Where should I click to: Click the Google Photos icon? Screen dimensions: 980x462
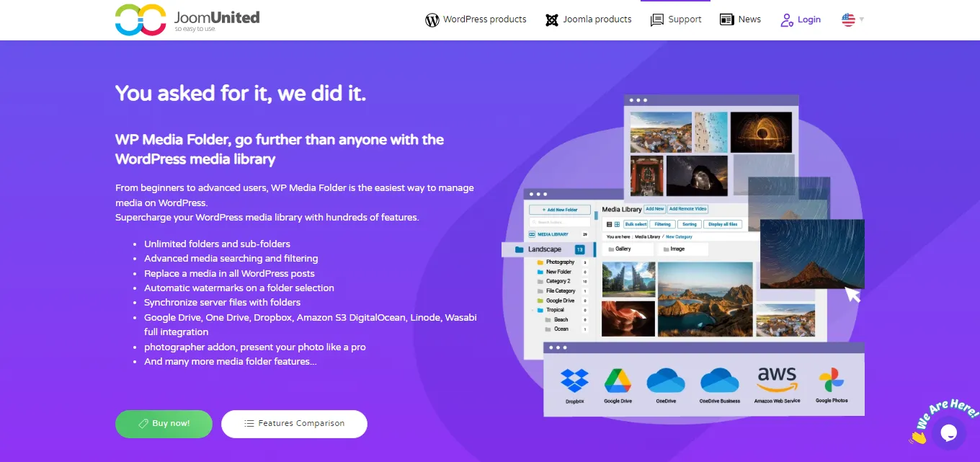[832, 381]
